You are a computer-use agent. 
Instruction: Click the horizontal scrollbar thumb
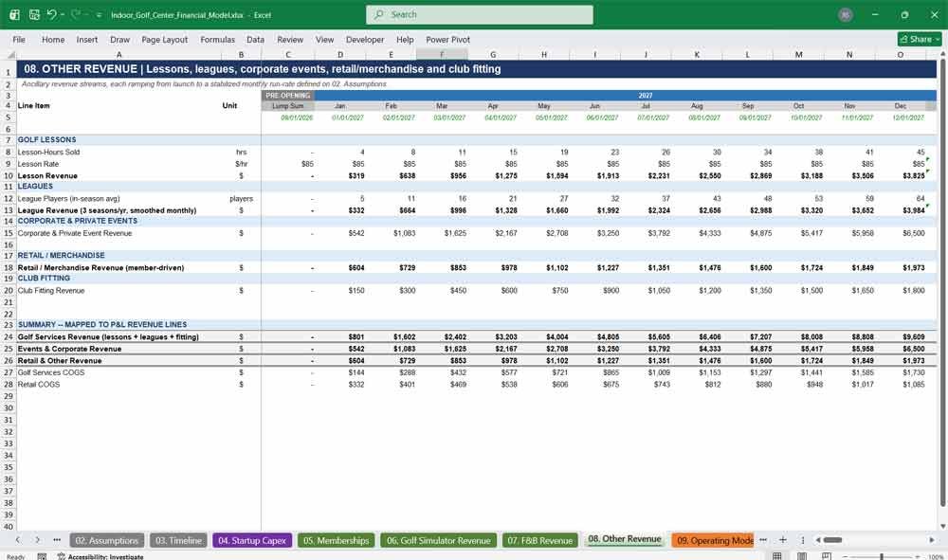click(832, 540)
